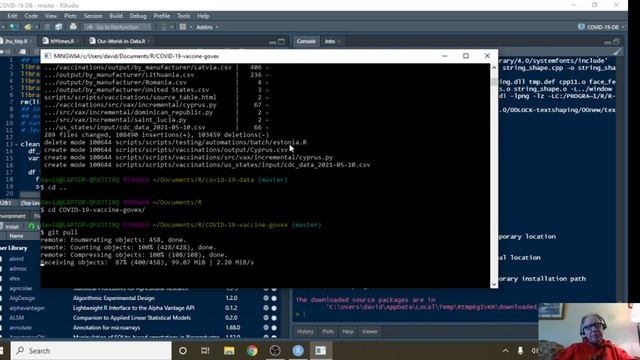Viewport: 640px width, 360px height.
Task: Click the Name column header in Packages
Action: [16, 236]
